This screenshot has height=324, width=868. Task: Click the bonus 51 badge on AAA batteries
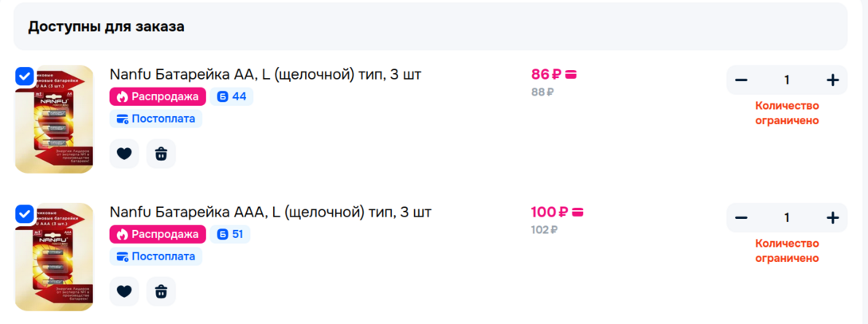pos(232,234)
